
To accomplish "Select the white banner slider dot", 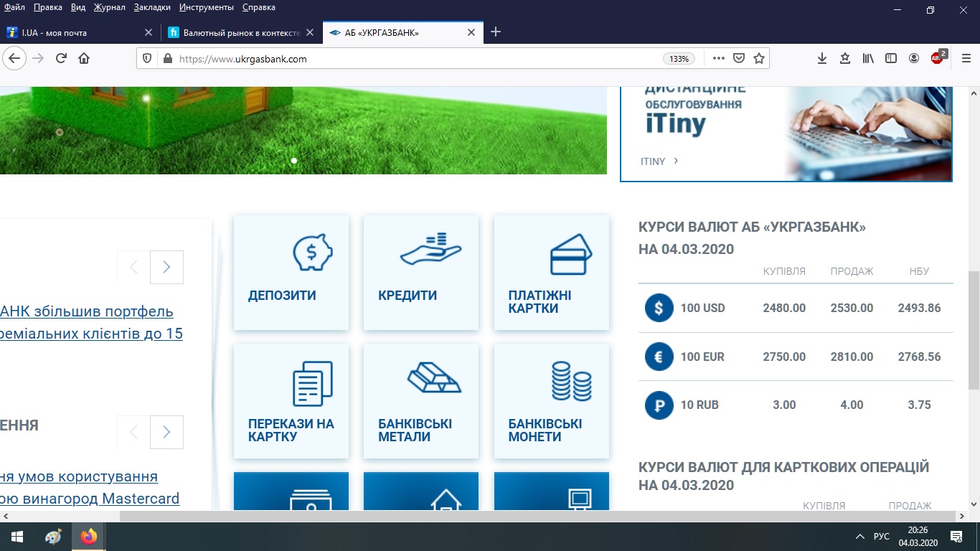I will tap(294, 161).
